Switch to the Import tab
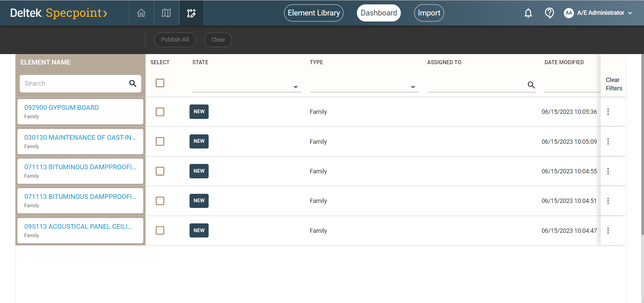The image size is (644, 303). pyautogui.click(x=429, y=13)
